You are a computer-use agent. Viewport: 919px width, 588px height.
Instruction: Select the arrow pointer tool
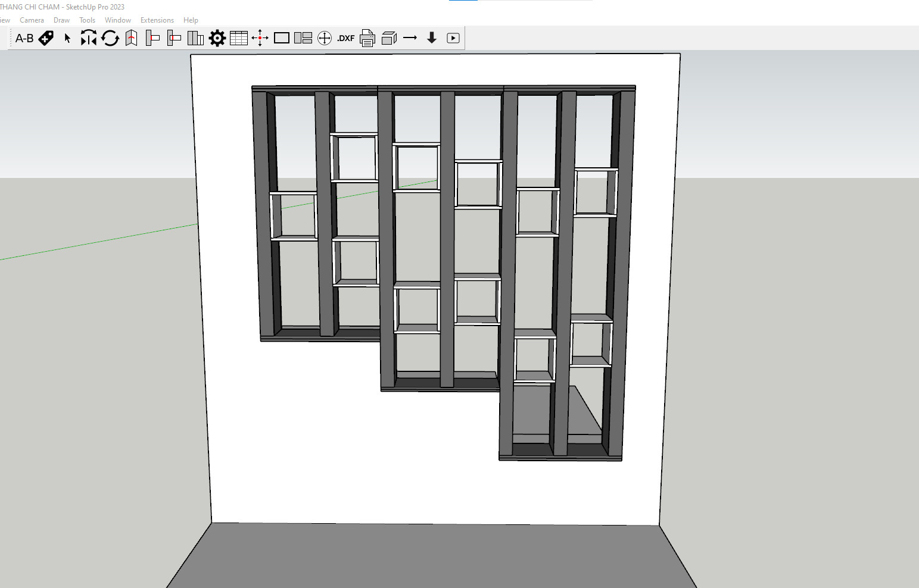coord(67,38)
